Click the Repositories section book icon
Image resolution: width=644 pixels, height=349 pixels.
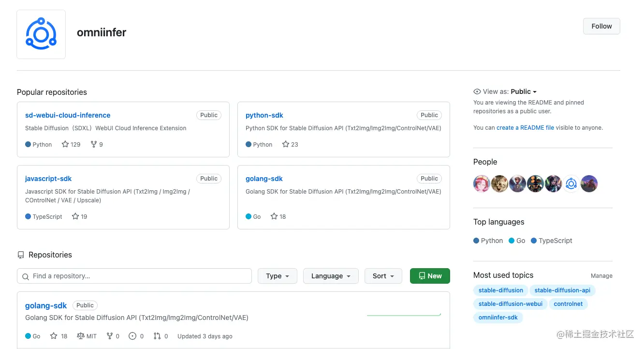(20, 255)
